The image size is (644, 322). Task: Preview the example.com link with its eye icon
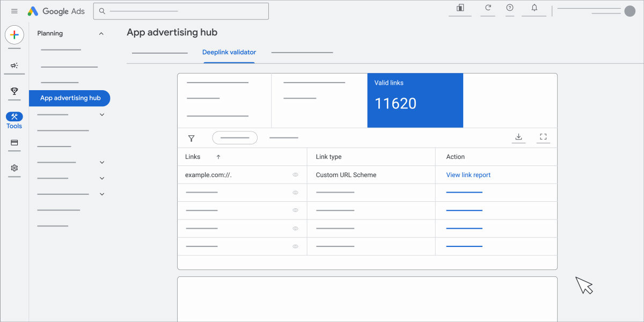click(x=295, y=174)
